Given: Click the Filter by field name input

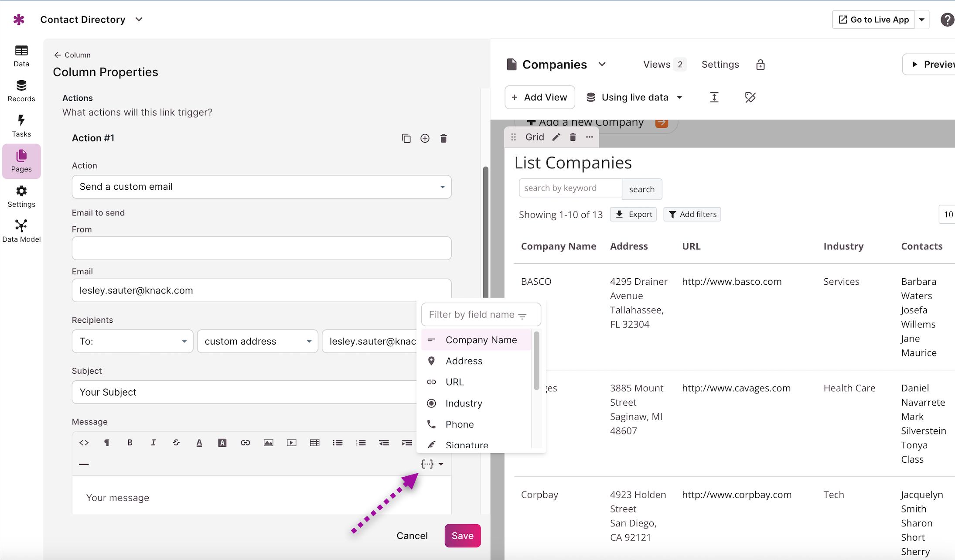Looking at the screenshot, I should [481, 314].
